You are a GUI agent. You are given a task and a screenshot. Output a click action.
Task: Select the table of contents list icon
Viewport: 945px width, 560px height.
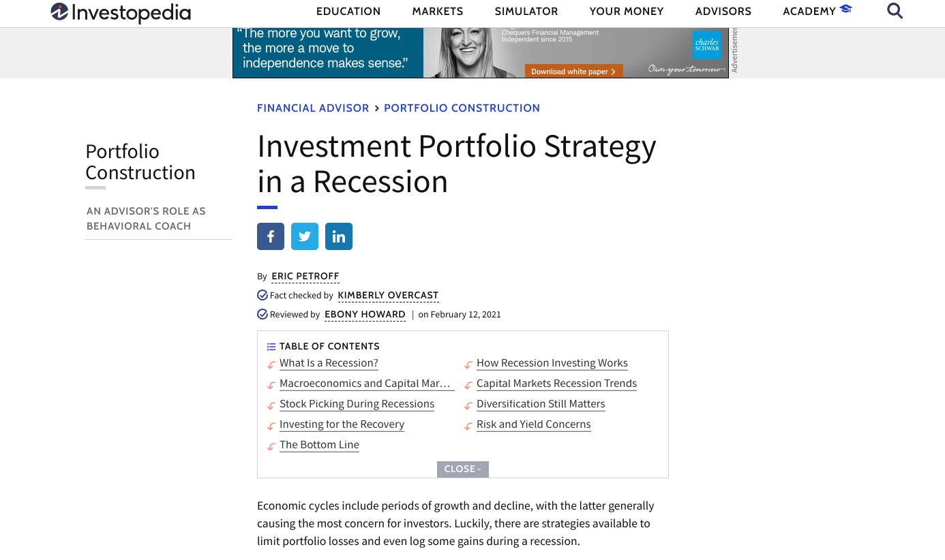271,346
